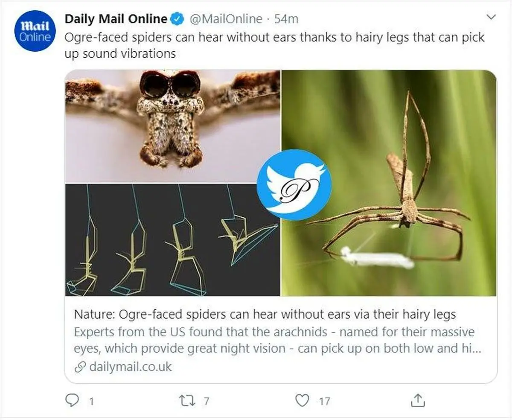The image size is (512, 420).
Task: Open the spider face close-up photo
Action: 172,126
